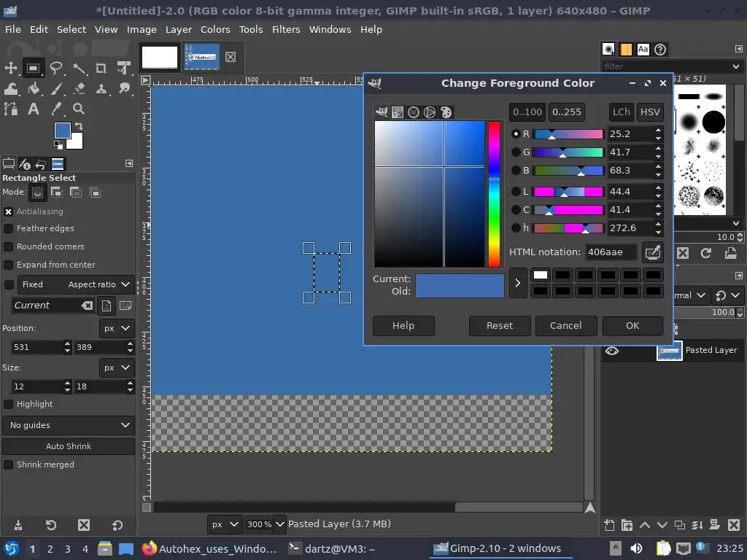The width and height of the screenshot is (747, 560).
Task: Open the Colors menu
Action: [215, 29]
